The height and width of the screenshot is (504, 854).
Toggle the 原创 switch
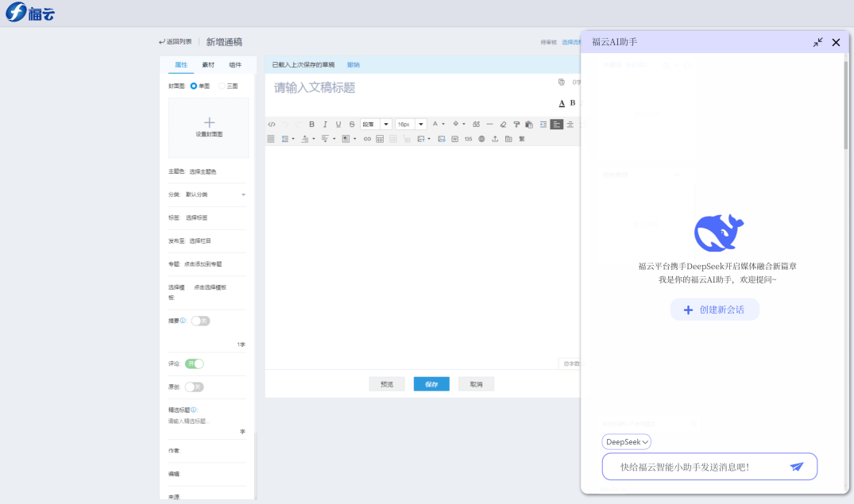[194, 387]
